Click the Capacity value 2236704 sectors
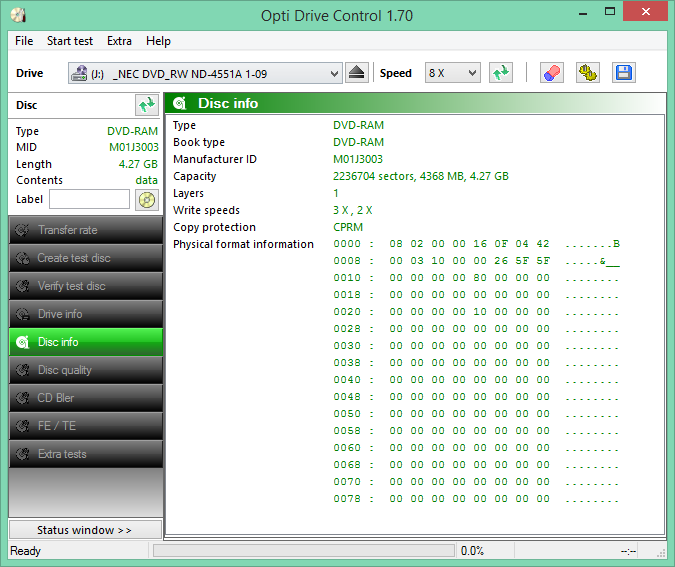The width and height of the screenshot is (675, 567). click(x=421, y=176)
